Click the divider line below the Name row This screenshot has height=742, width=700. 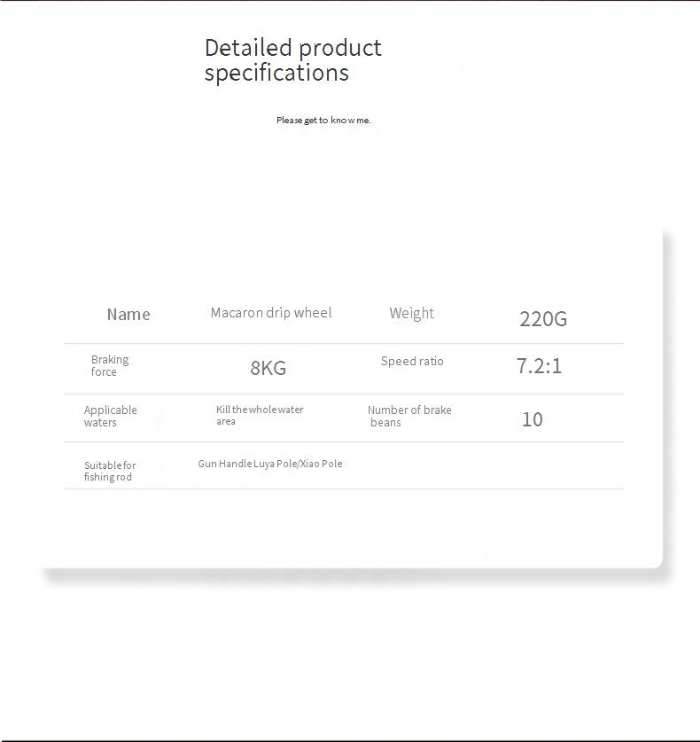344,343
